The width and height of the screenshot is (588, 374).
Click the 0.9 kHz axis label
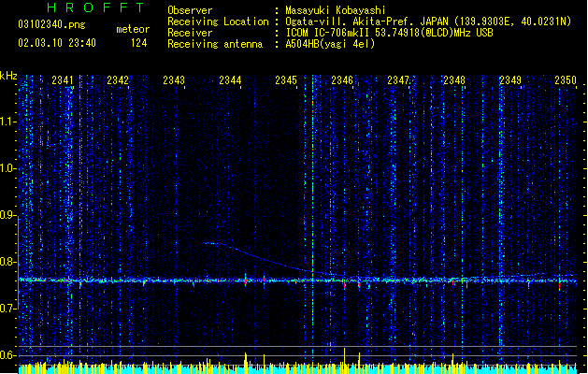[x=8, y=215]
